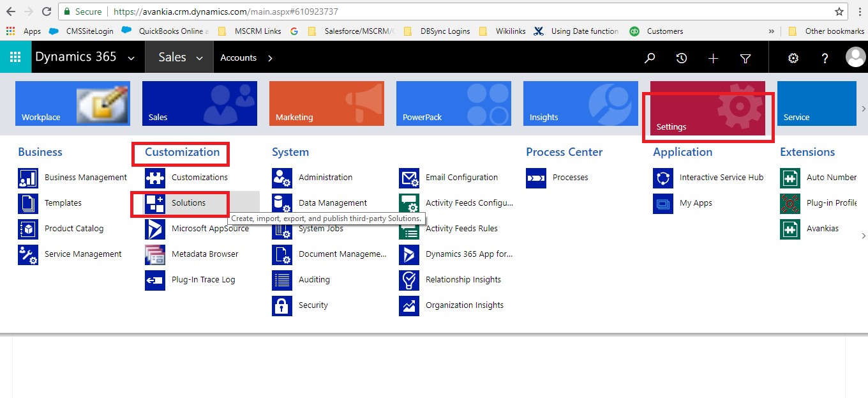Open the help question mark icon
Image resolution: width=868 pixels, height=398 pixels.
[x=825, y=58]
